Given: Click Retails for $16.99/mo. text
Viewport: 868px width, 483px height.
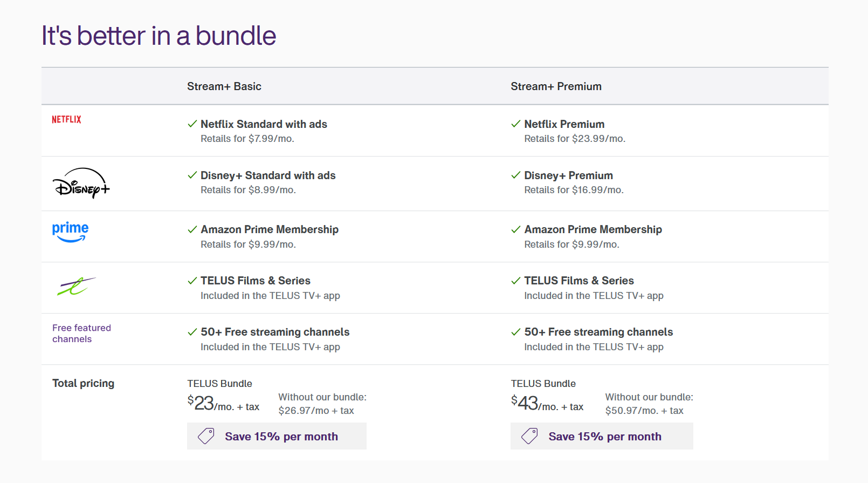Looking at the screenshot, I should [x=574, y=190].
